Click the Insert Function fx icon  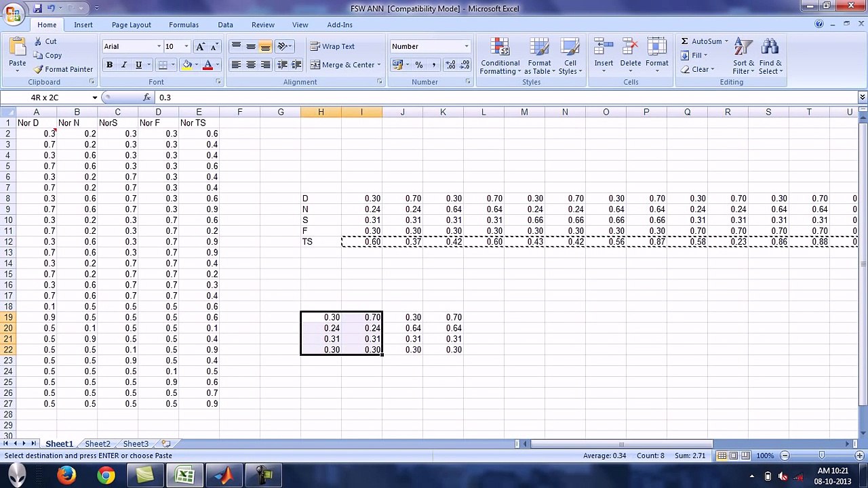tap(147, 98)
